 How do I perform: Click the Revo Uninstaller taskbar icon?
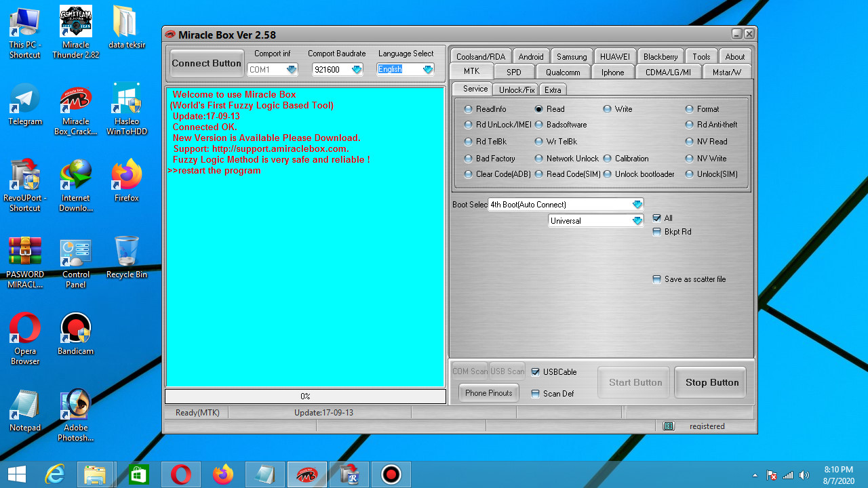(349, 474)
